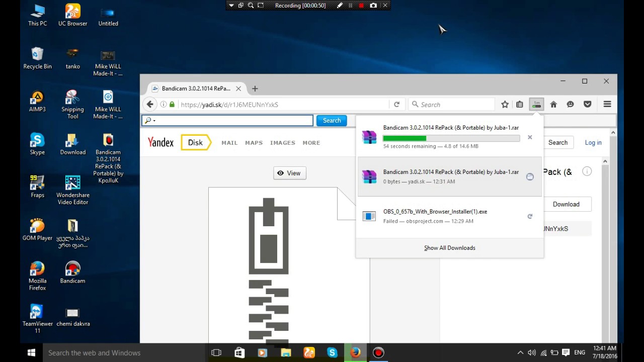The height and width of the screenshot is (362, 644).
Task: Click the View button with eye icon
Action: click(x=289, y=173)
